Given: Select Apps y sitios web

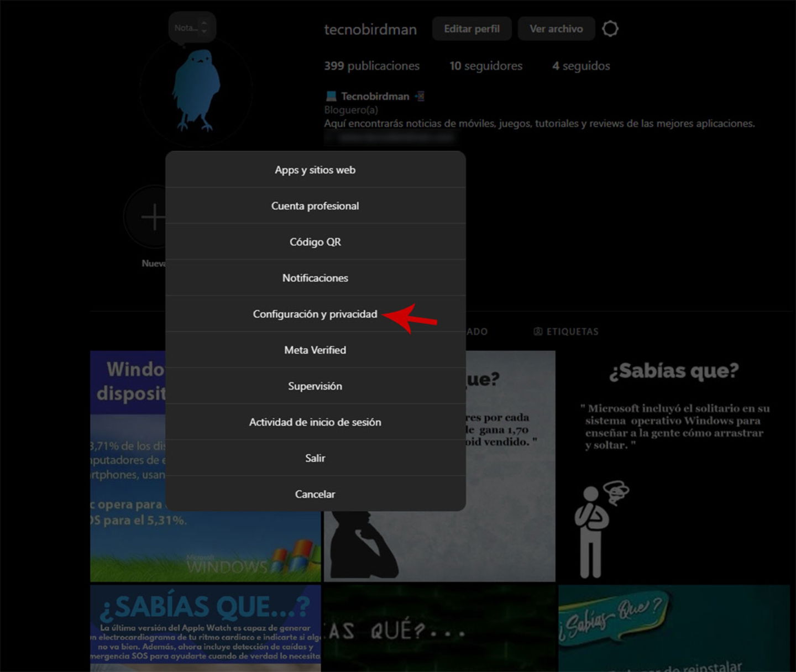Looking at the screenshot, I should click(x=315, y=170).
